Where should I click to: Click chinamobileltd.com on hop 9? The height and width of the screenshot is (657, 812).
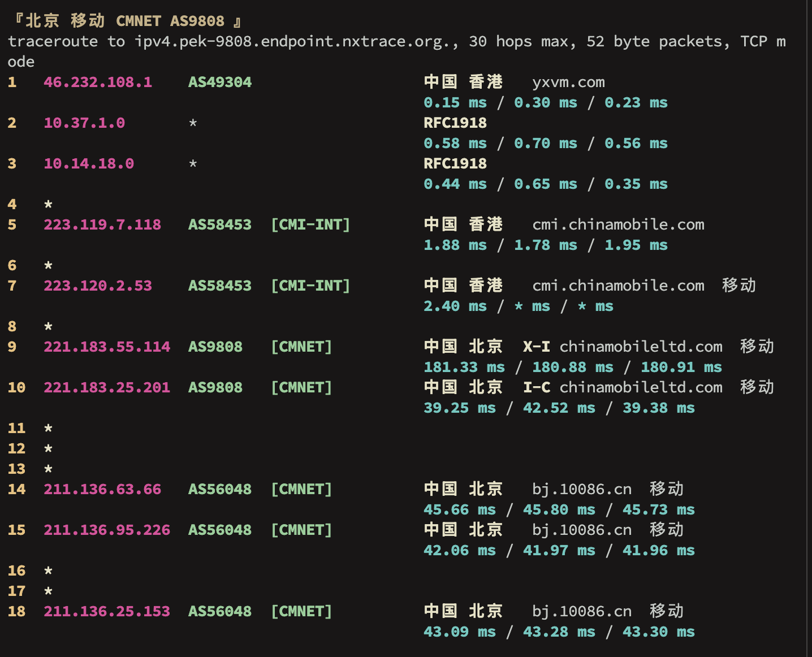(641, 347)
